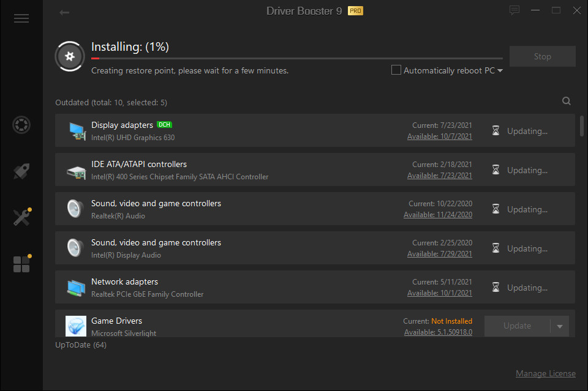The height and width of the screenshot is (391, 588).
Task: Click the search magnifier icon
Action: [x=567, y=102]
